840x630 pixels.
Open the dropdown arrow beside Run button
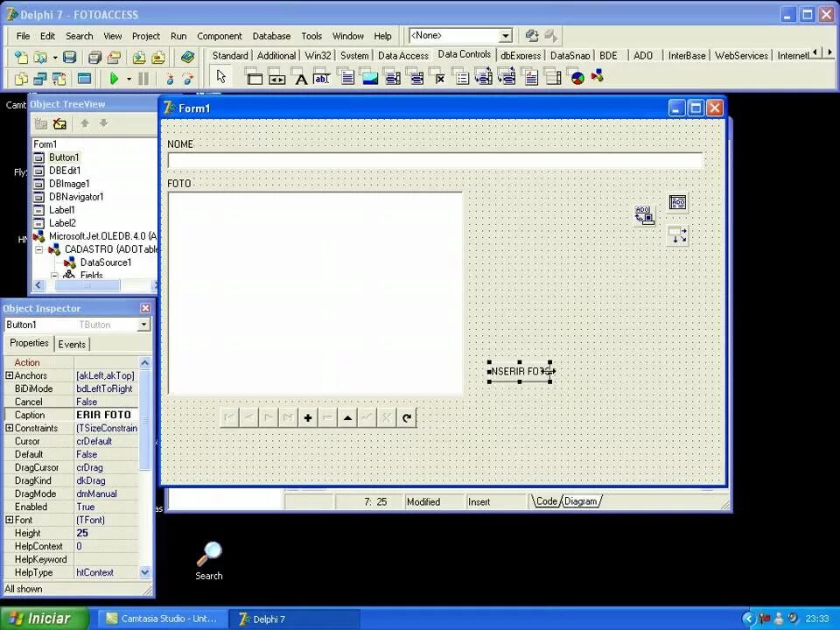(x=129, y=80)
